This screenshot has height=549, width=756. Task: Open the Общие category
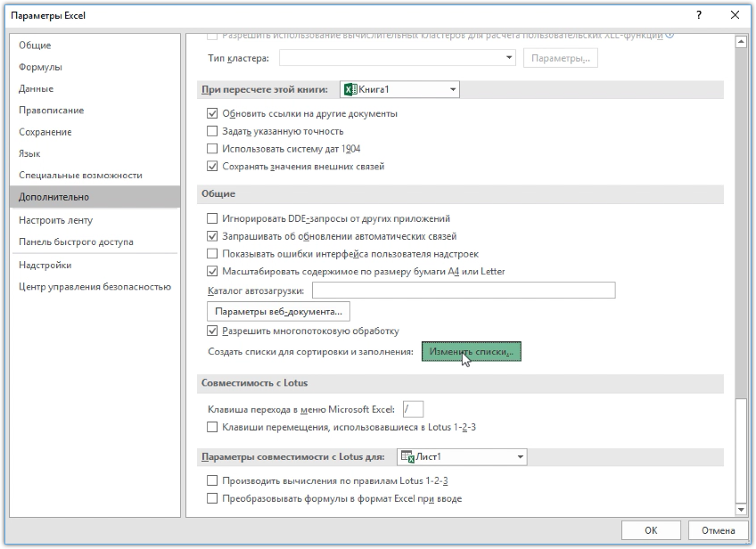(94, 45)
